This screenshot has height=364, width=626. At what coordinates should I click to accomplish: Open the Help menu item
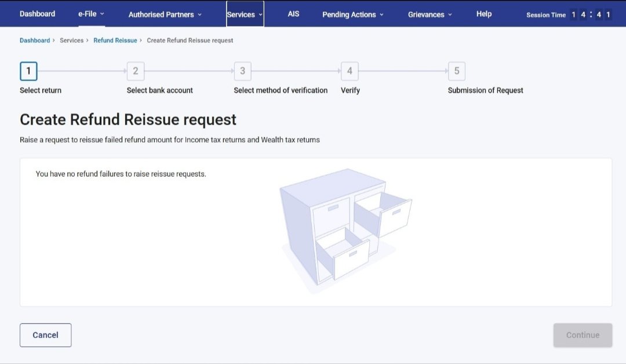click(484, 14)
